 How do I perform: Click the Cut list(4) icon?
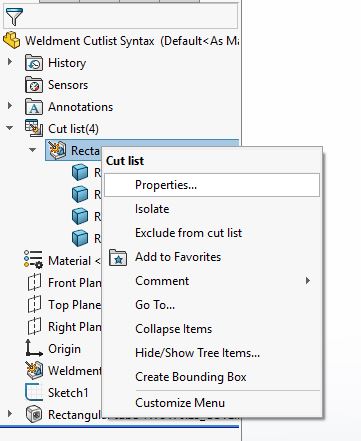34,128
